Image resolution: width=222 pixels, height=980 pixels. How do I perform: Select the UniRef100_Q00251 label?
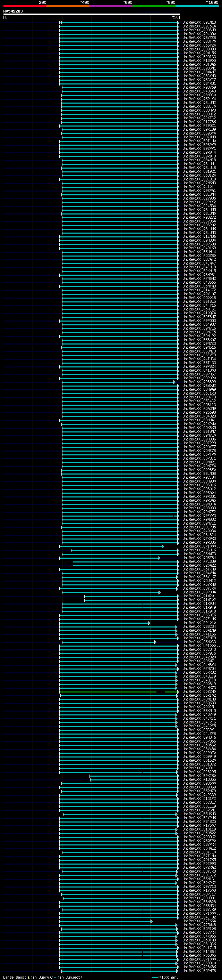199,707
